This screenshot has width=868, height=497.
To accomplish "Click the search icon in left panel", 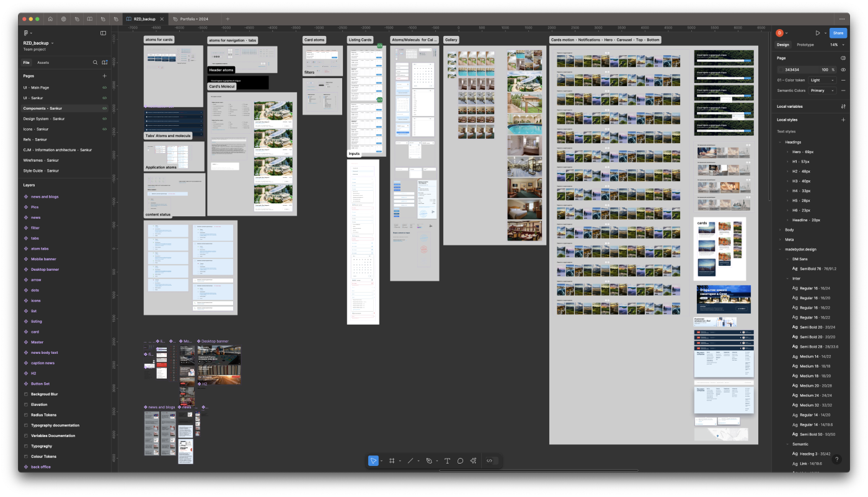I will (x=95, y=63).
